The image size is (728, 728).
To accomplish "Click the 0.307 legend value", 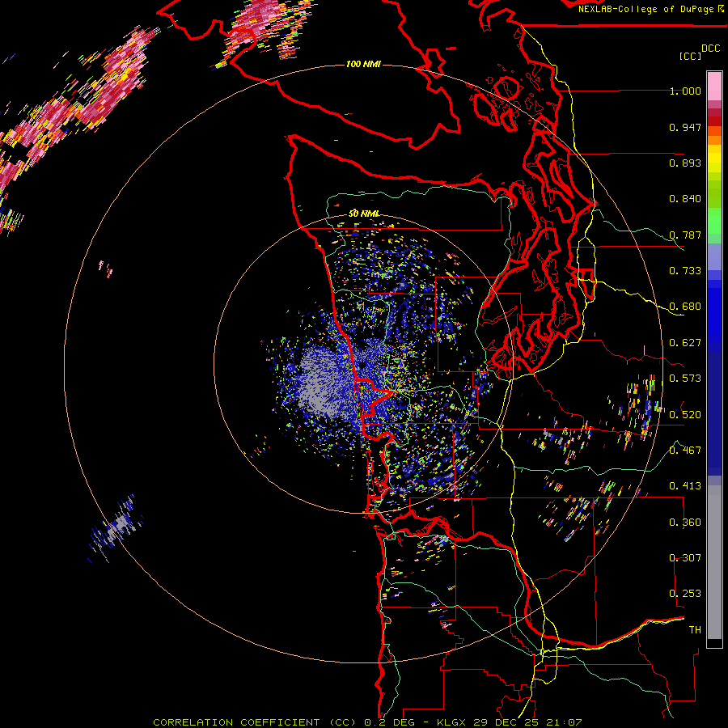I will (685, 557).
